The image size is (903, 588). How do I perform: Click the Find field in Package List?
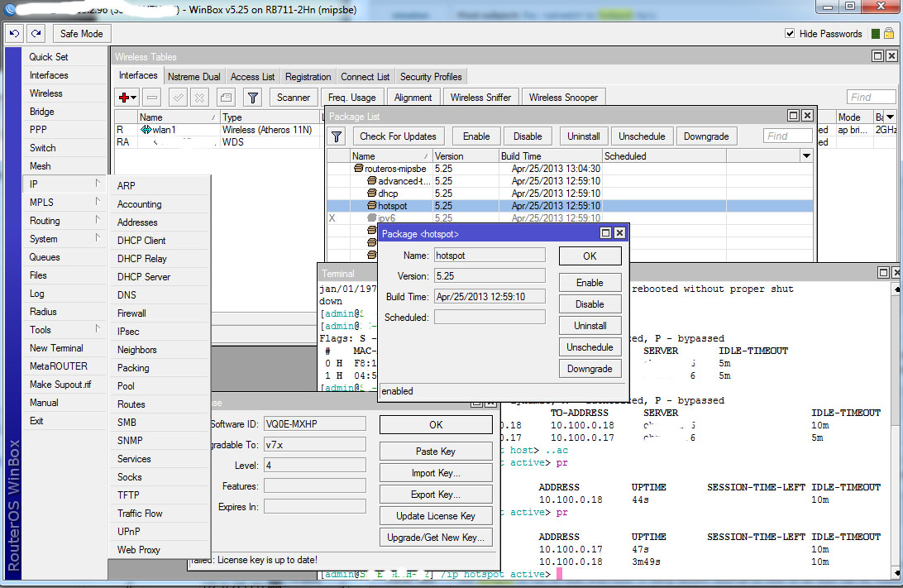(x=787, y=136)
